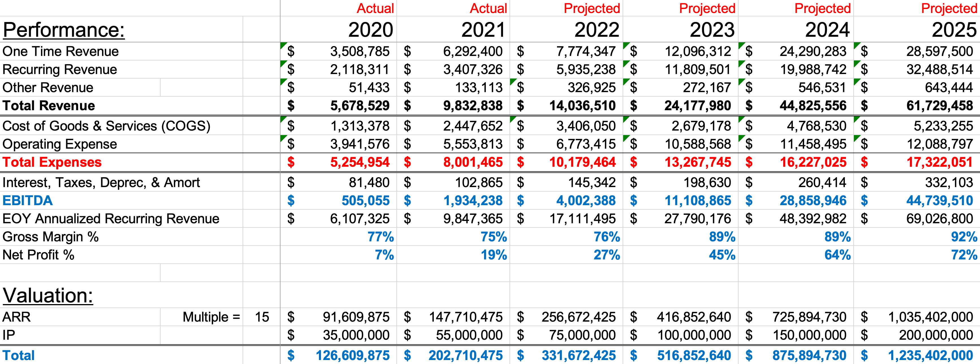
Task: Click the 2023 year column header
Action: coord(712,30)
